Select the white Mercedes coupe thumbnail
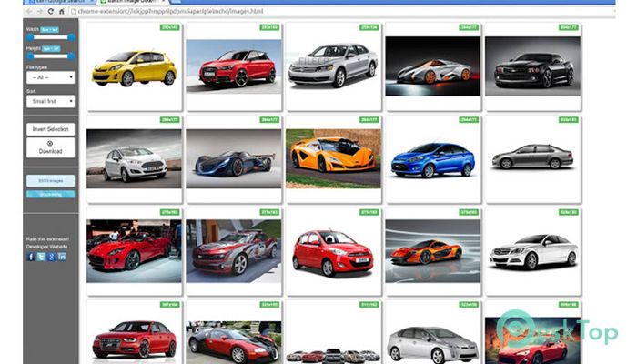The image size is (637, 364). [x=532, y=252]
